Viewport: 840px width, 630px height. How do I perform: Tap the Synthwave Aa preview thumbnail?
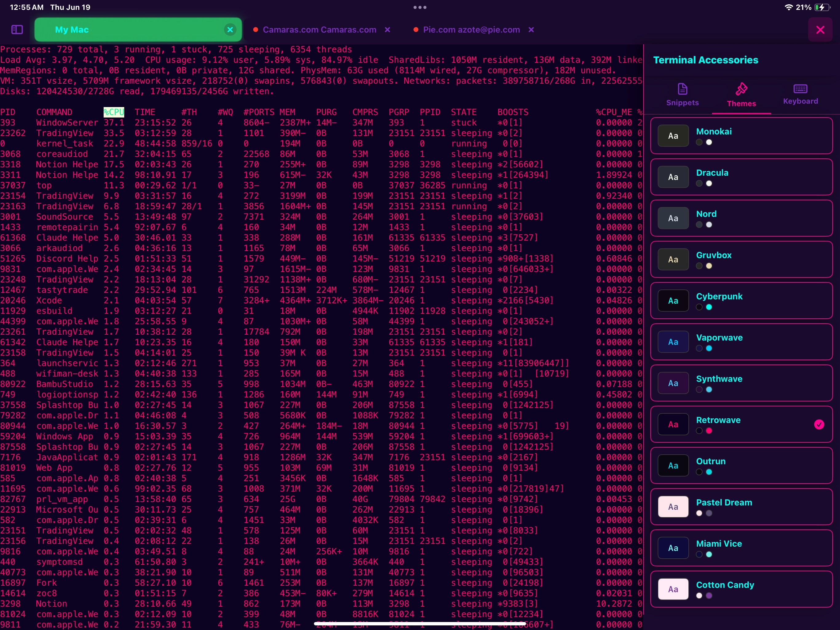tap(673, 383)
